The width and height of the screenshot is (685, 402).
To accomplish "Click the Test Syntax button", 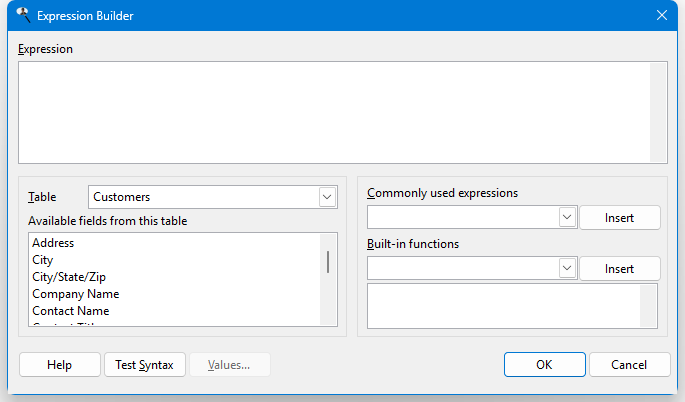I will tap(144, 365).
